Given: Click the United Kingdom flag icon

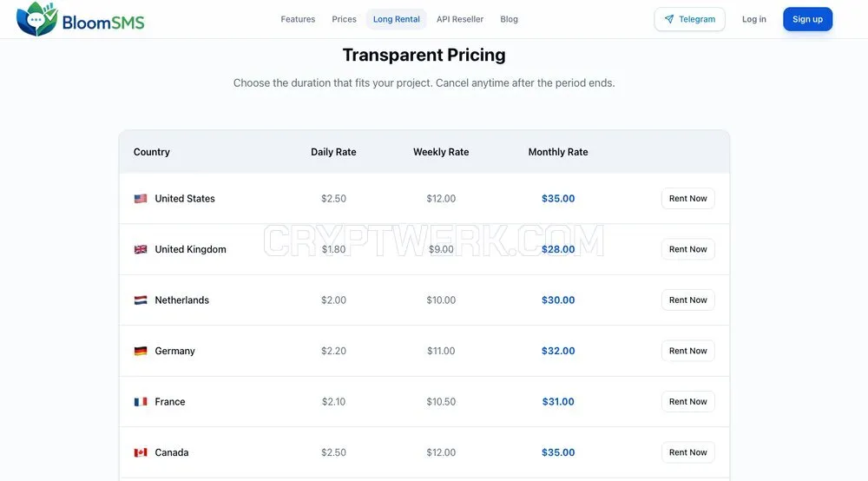Looking at the screenshot, I should (141, 250).
